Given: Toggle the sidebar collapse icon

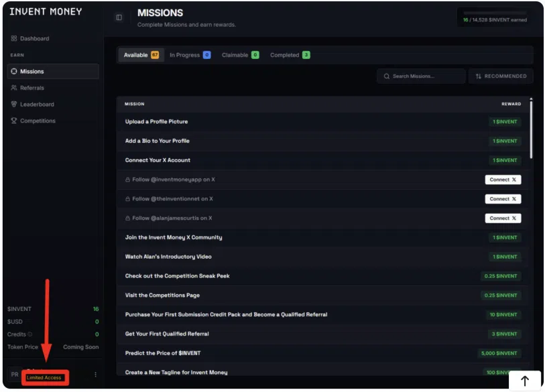Looking at the screenshot, I should [119, 17].
